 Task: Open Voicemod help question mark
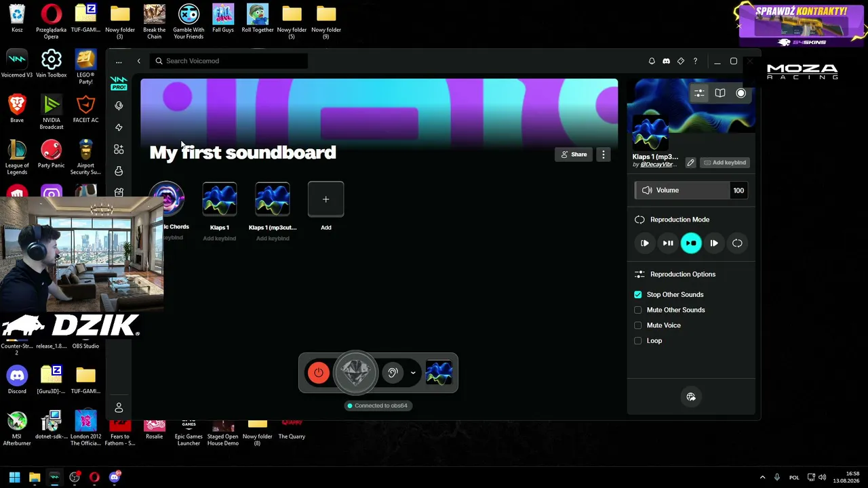coord(695,61)
